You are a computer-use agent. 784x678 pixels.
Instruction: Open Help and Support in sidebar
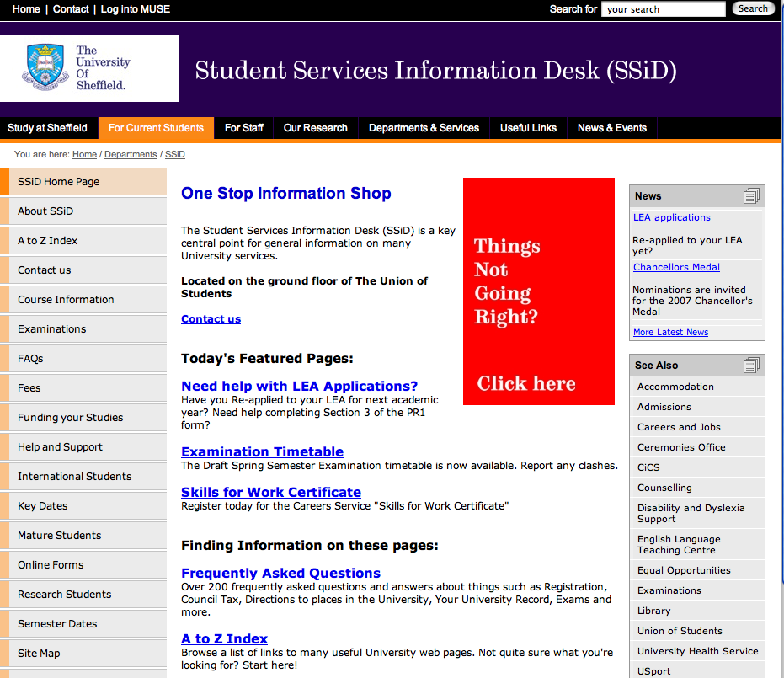coord(83,447)
